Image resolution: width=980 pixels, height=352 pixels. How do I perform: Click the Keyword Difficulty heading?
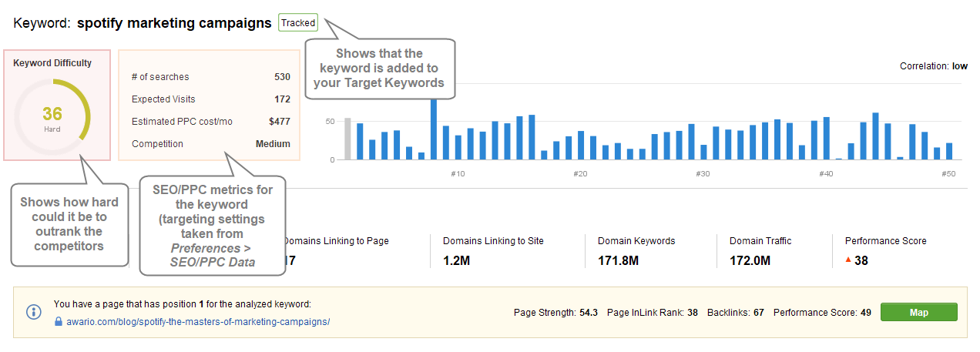point(52,63)
